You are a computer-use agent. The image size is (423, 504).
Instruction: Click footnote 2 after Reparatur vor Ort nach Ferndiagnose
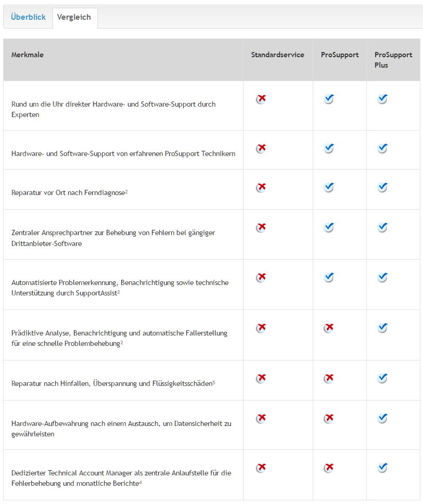click(x=126, y=191)
